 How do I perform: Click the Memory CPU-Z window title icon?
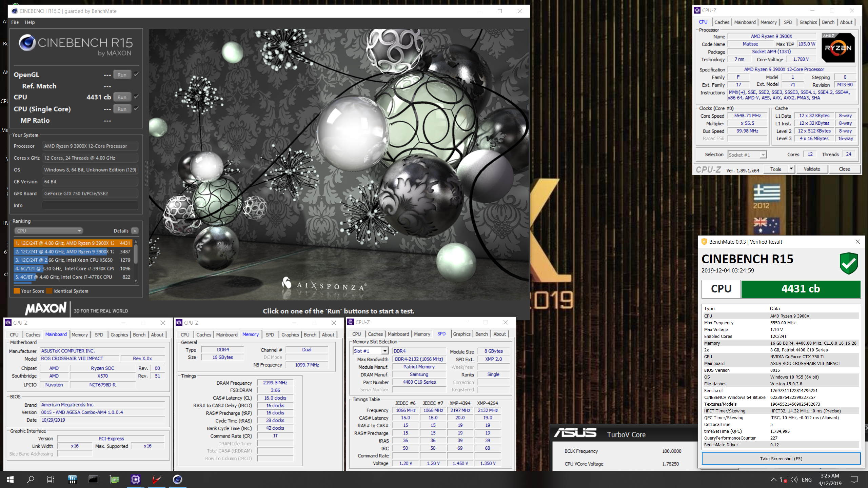coord(179,323)
